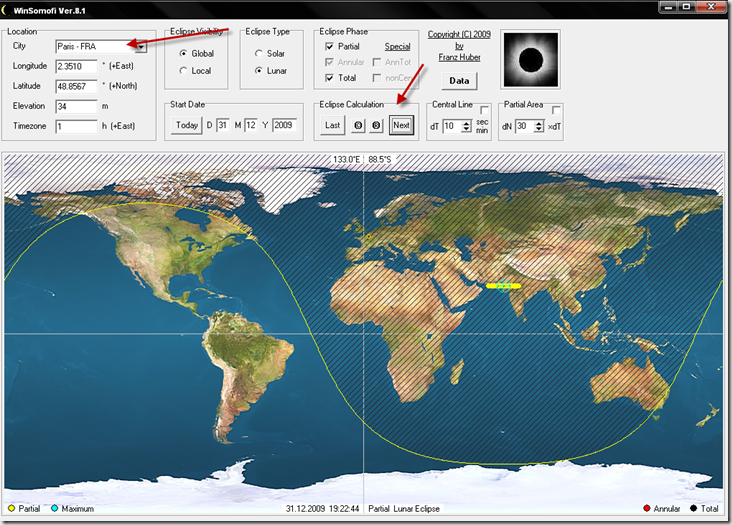Open the Data button

click(x=459, y=81)
